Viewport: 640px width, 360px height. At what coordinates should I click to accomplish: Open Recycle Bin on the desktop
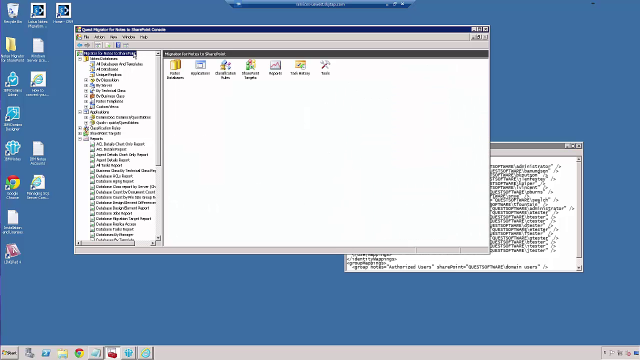pyautogui.click(x=13, y=13)
